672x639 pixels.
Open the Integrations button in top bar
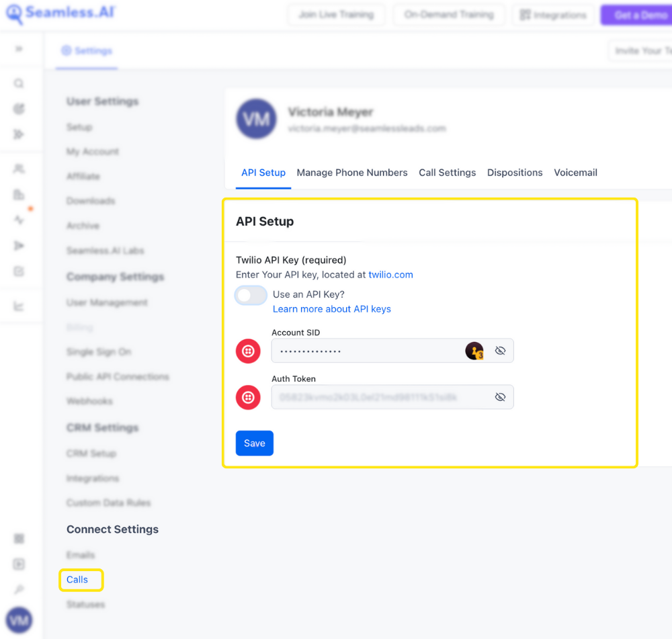click(553, 15)
